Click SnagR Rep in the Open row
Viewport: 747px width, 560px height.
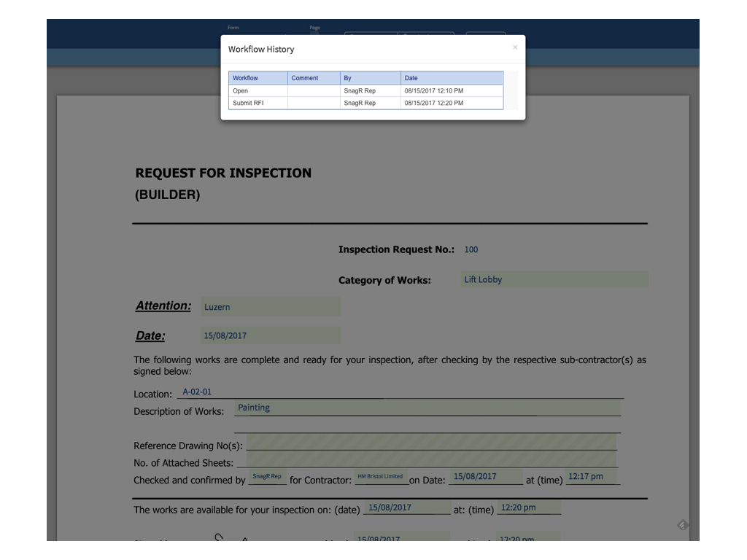[371, 90]
